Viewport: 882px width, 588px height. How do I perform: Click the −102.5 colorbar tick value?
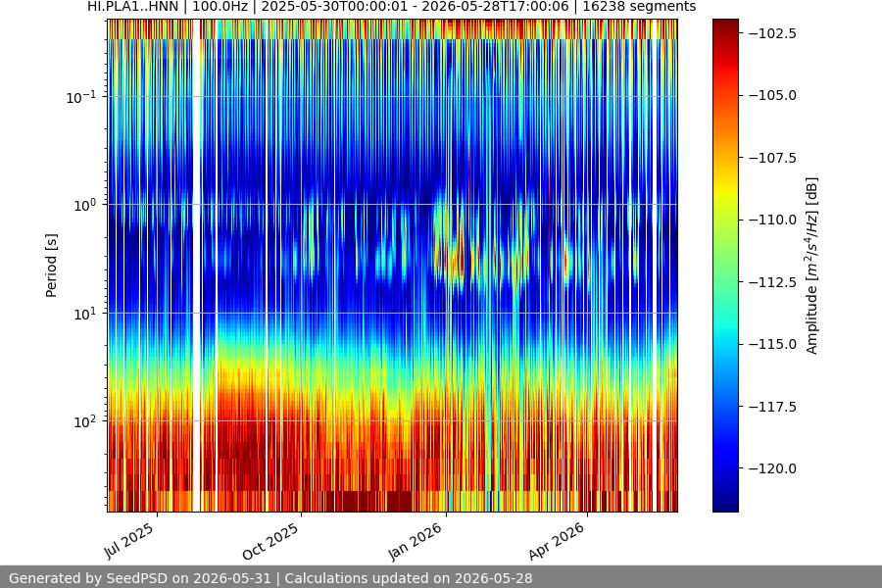(773, 33)
